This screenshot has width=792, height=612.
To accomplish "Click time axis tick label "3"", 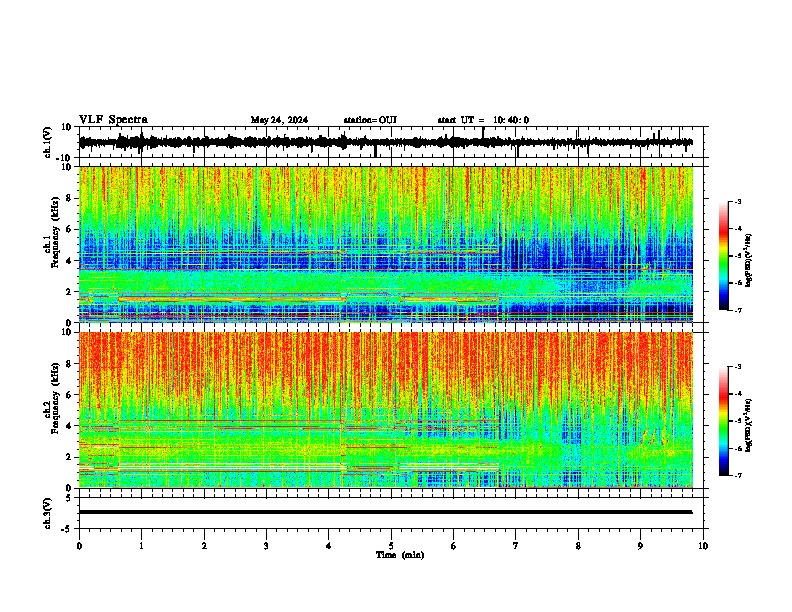I will 266,546.
